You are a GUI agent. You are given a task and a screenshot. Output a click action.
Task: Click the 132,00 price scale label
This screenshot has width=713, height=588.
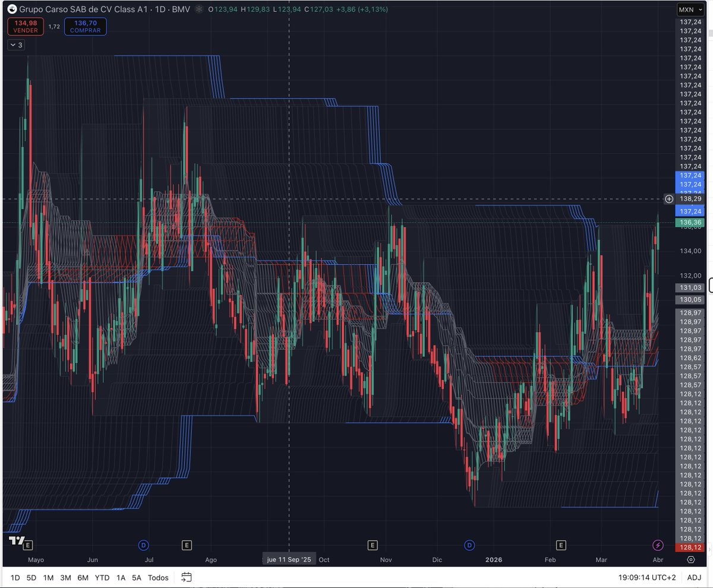690,276
